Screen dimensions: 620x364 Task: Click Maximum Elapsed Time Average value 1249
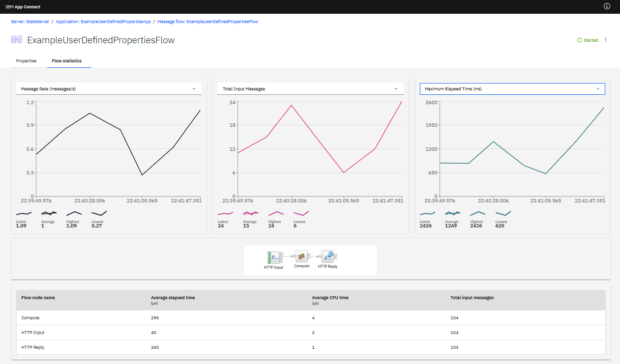tap(452, 226)
